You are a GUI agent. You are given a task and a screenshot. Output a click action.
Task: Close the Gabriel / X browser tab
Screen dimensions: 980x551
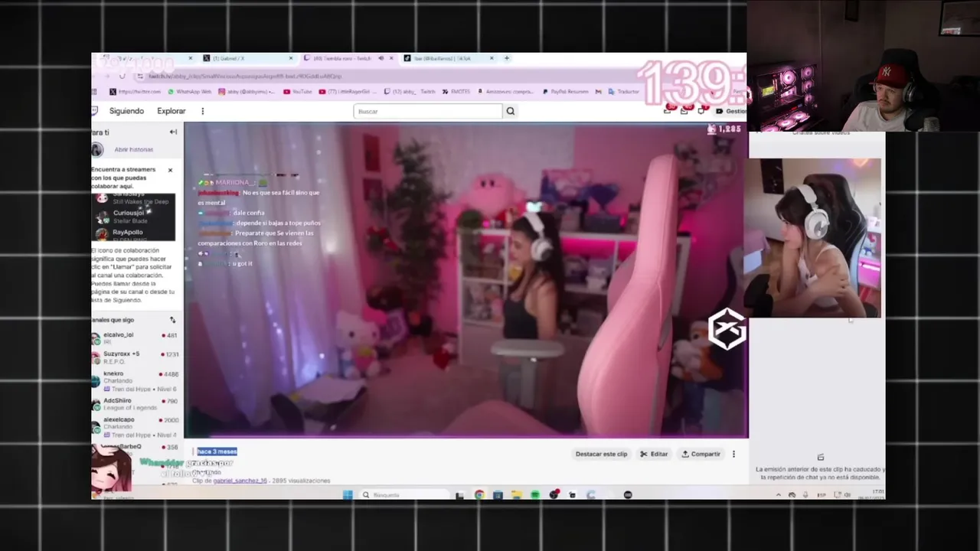291,58
